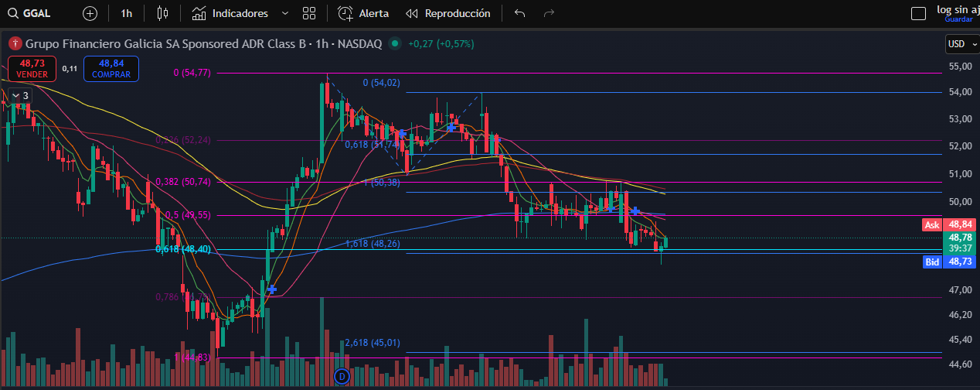
Task: Click the blue COMPRAR 48,84 button
Action: 111,68
